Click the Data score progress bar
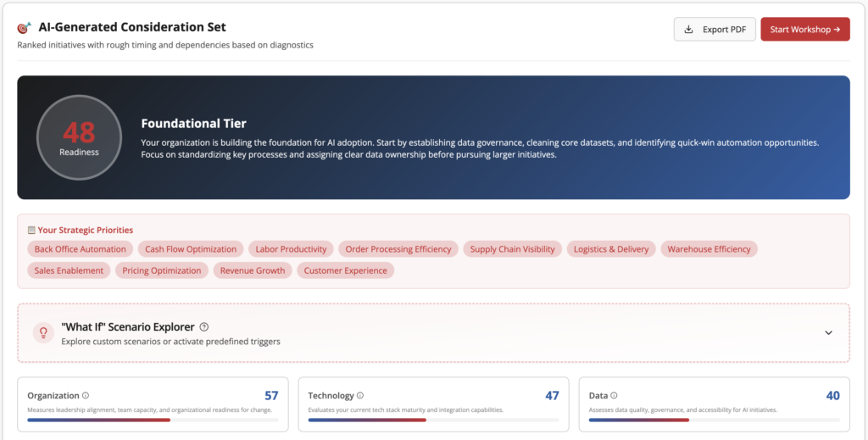The image size is (868, 440). point(713,420)
